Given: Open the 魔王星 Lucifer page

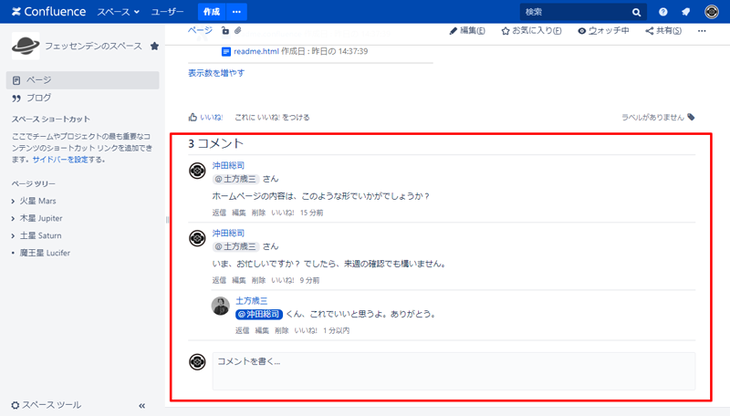Looking at the screenshot, I should pyautogui.click(x=45, y=253).
